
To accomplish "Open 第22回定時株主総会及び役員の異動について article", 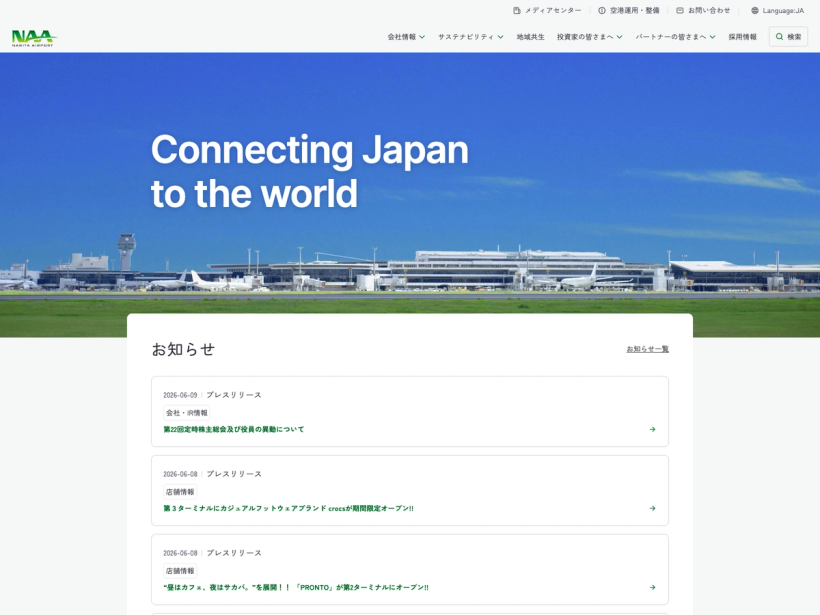I will point(234,429).
